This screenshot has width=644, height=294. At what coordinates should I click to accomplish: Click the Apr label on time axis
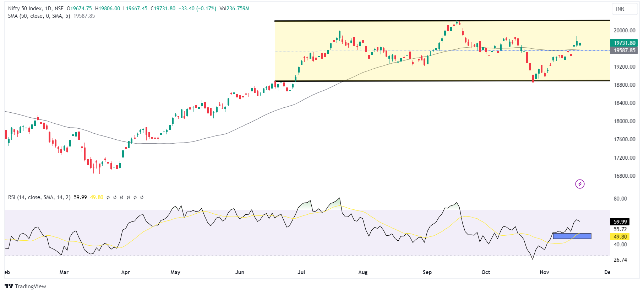tap(125, 272)
